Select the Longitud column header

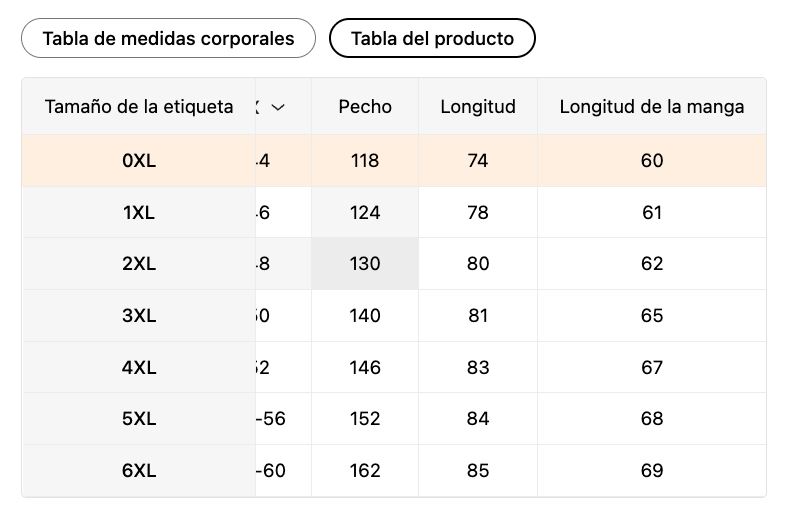(478, 107)
